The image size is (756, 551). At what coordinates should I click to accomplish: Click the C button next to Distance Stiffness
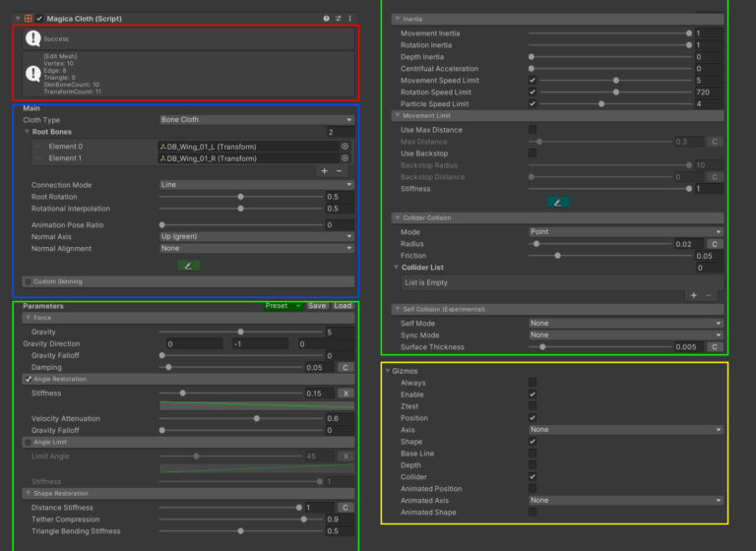coord(346,508)
